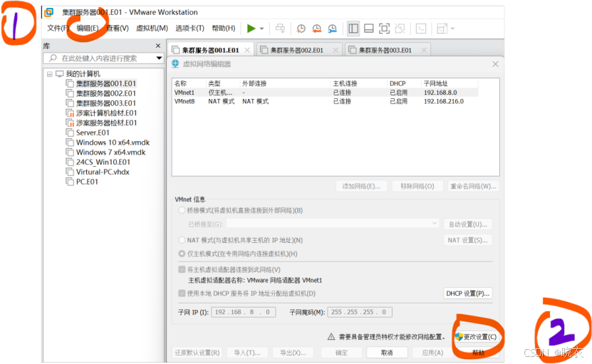This screenshot has width=592, height=364.
Task: Click the 子网 IP address field
Action: click(x=243, y=312)
